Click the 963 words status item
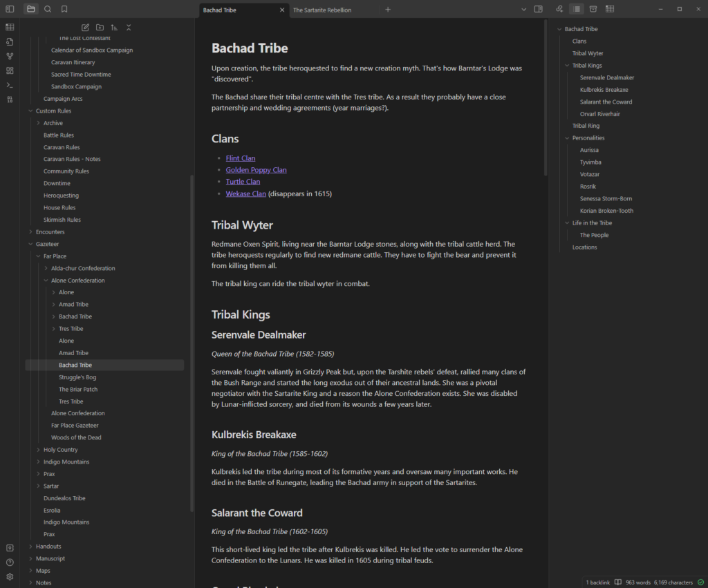Screen dimensions: 708x588 tap(637, 582)
